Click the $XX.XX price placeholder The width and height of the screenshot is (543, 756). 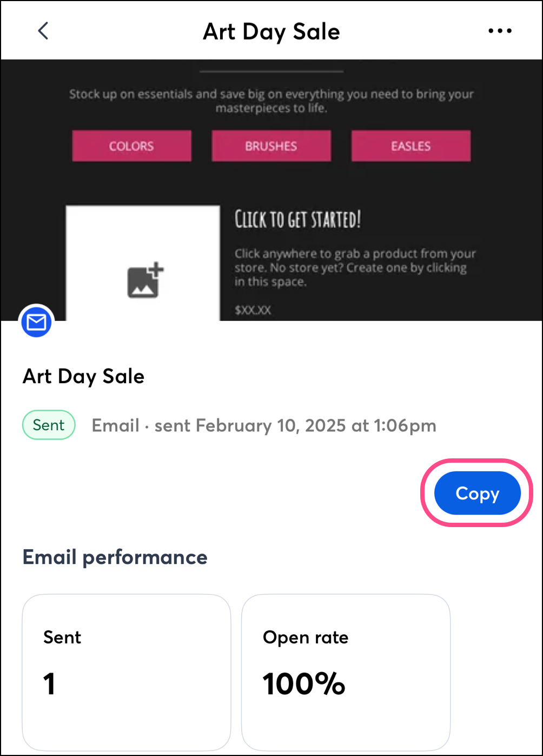click(x=253, y=311)
